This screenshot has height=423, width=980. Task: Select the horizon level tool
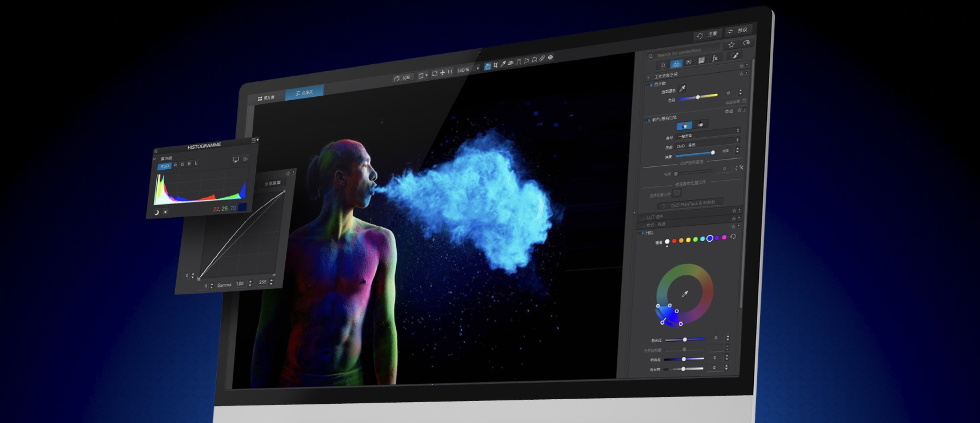click(x=511, y=63)
